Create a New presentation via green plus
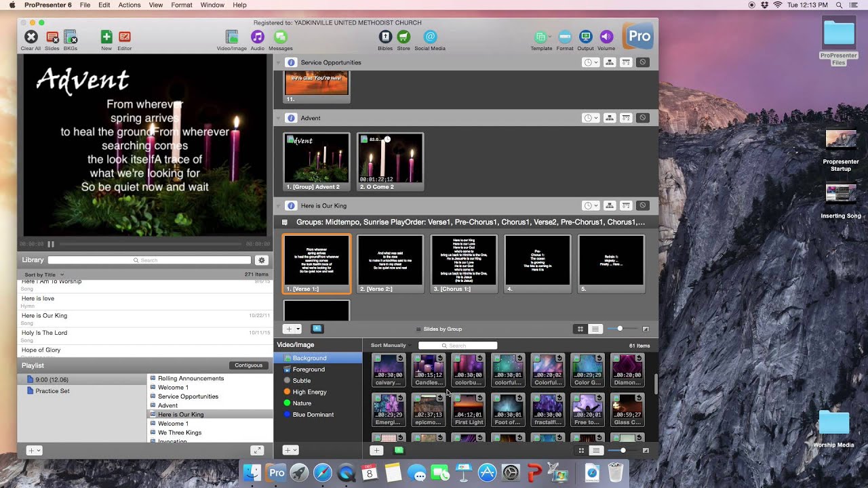Viewport: 868px width, 488px height. tap(106, 37)
